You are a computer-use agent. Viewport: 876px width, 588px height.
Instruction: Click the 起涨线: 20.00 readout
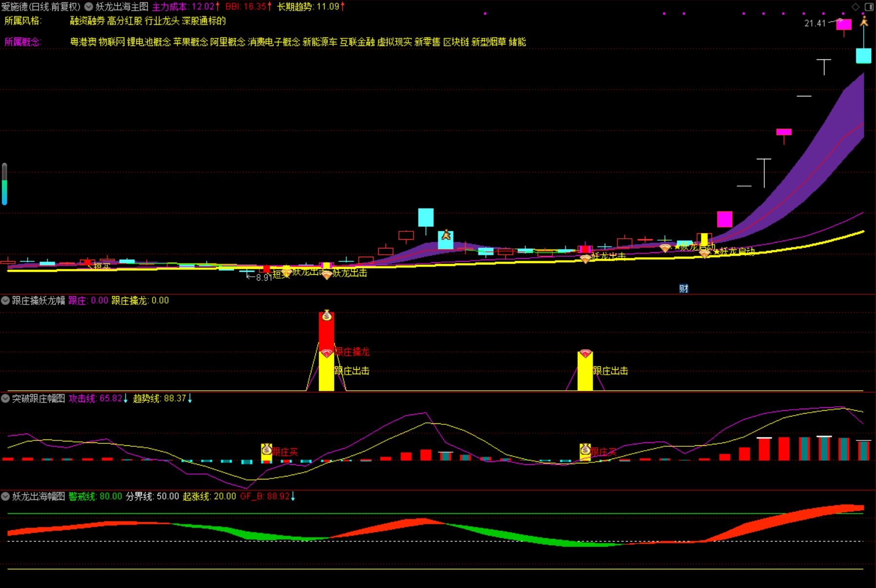point(209,496)
